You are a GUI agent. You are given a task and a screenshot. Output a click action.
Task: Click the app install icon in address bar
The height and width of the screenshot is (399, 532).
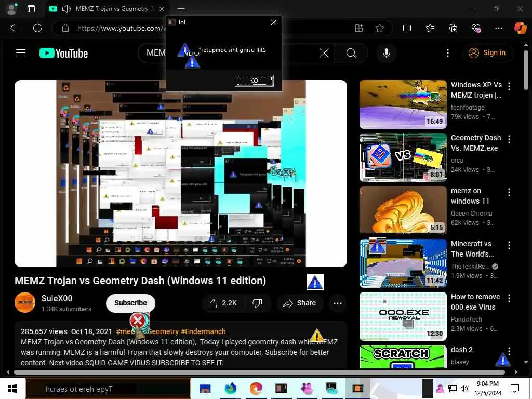pyautogui.click(x=359, y=28)
